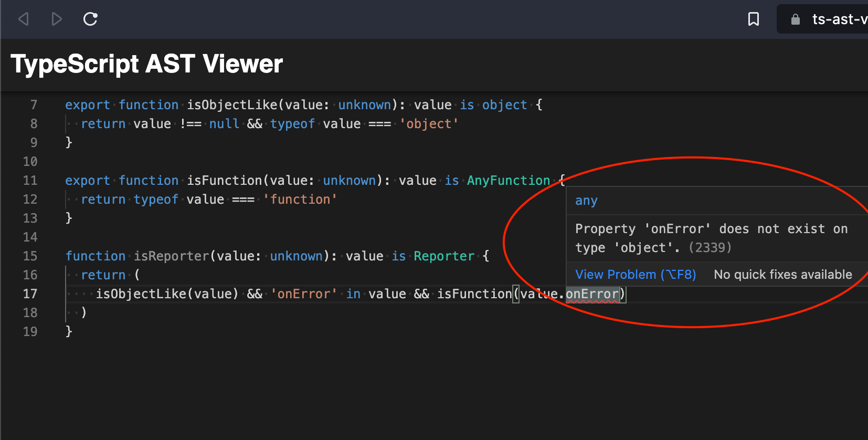This screenshot has width=868, height=440.
Task: Click the 'any' type in the hover tooltip
Action: coord(586,201)
